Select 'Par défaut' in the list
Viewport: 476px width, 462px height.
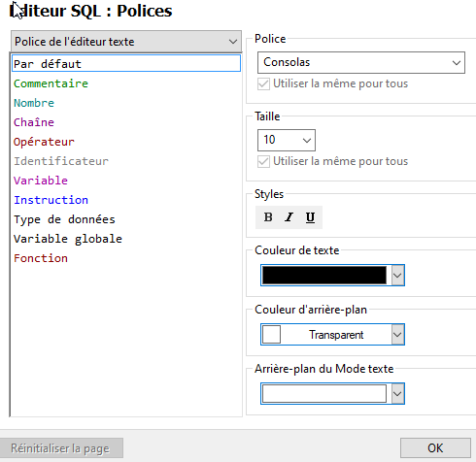(126, 63)
